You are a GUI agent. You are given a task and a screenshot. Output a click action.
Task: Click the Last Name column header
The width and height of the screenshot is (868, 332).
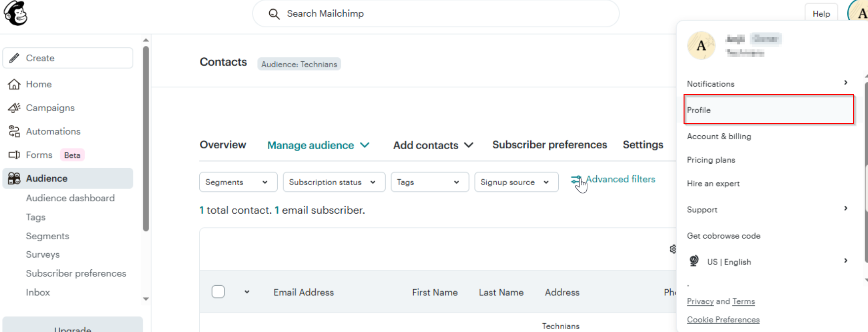tap(501, 292)
